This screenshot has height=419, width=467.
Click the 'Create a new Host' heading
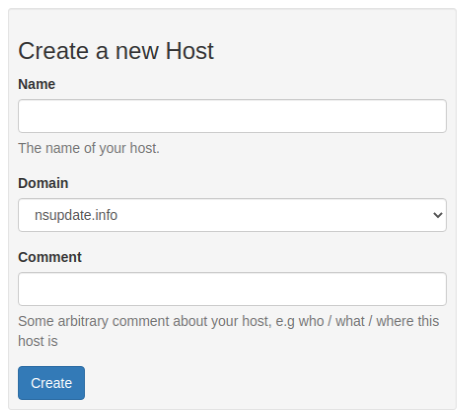point(116,51)
